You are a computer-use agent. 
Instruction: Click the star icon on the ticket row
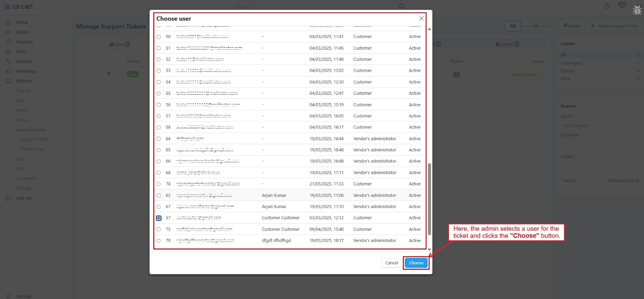coord(109,74)
